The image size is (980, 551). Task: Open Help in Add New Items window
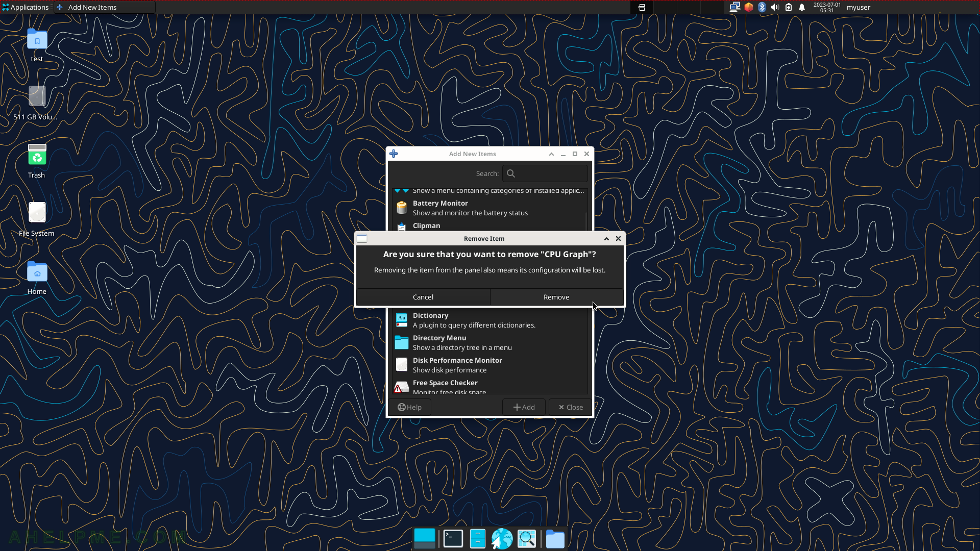[x=409, y=407]
